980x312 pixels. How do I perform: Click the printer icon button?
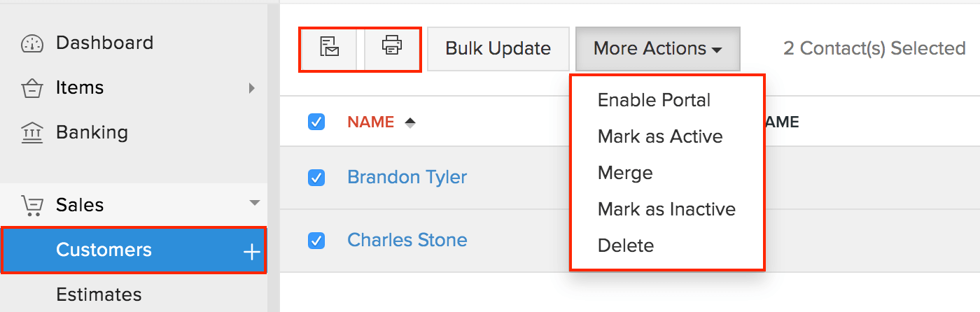[392, 48]
